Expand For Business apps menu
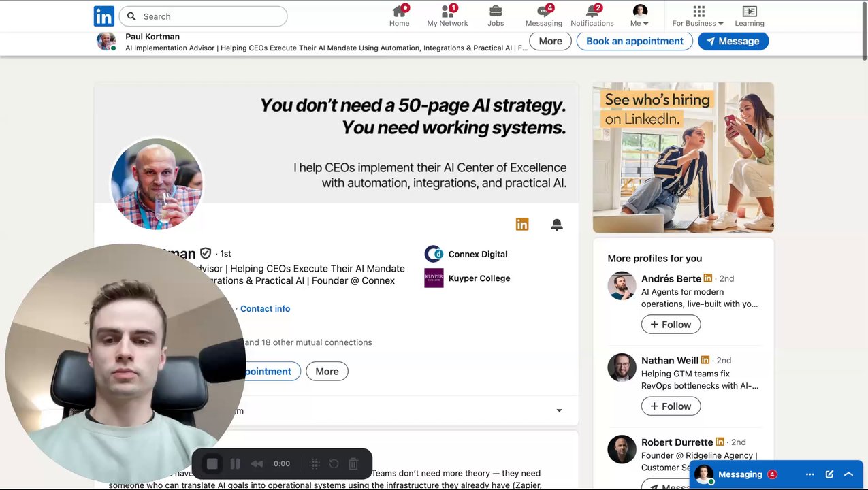868x490 pixels. tap(698, 16)
